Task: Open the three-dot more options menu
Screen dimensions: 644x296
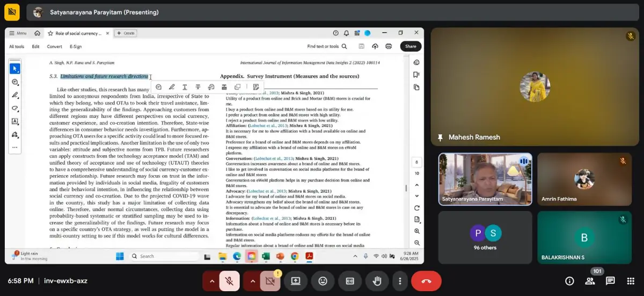Action: (x=400, y=280)
